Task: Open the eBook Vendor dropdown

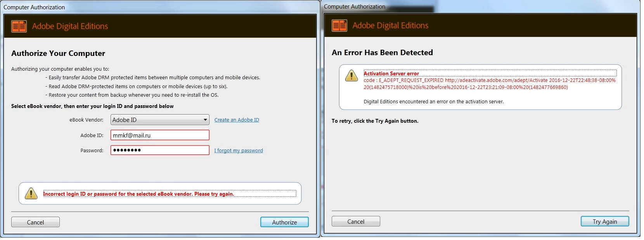Action: [160, 120]
